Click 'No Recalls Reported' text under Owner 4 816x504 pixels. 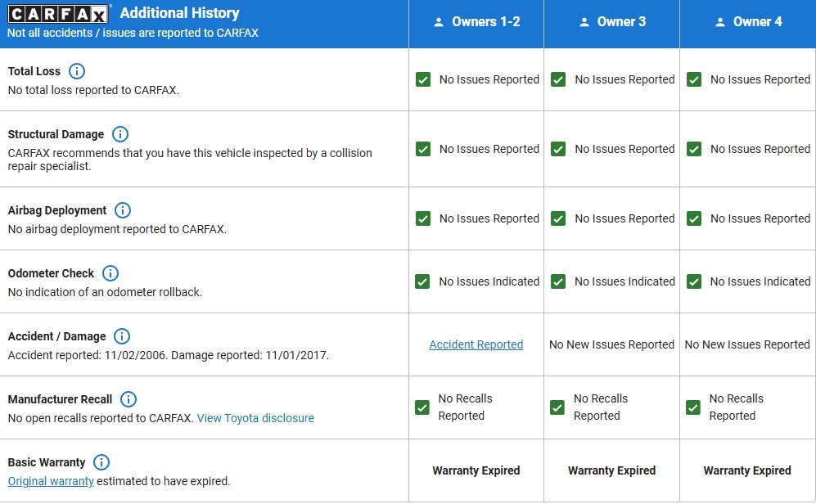(x=737, y=407)
